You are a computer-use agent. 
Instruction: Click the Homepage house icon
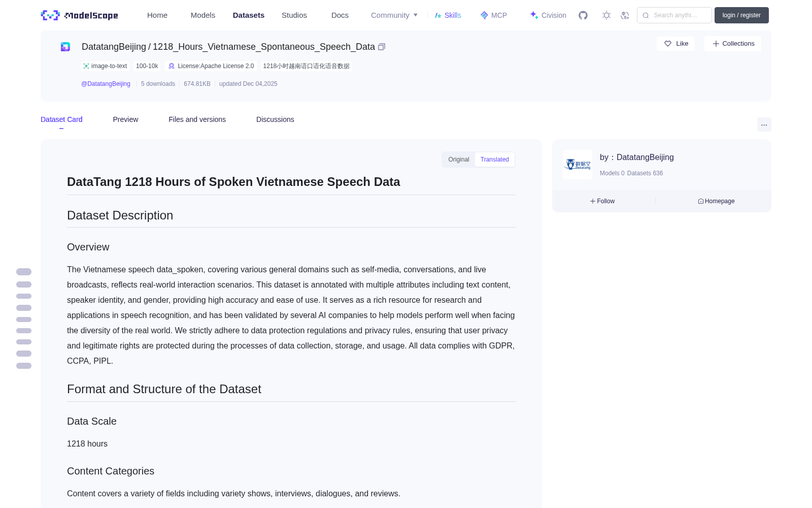pos(701,201)
